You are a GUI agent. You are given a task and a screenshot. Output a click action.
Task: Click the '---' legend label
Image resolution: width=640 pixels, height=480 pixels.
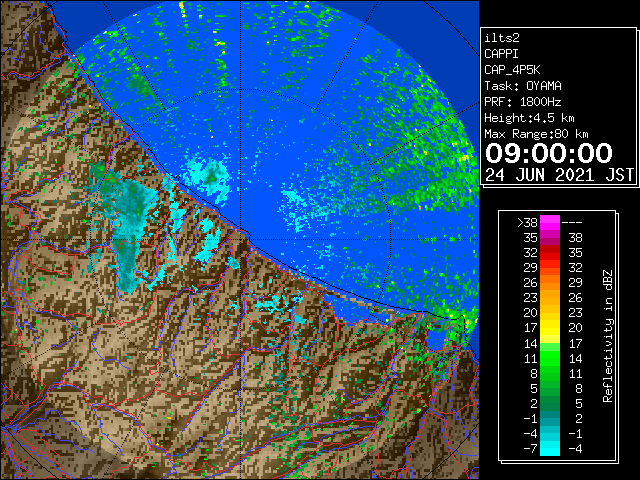pos(572,223)
